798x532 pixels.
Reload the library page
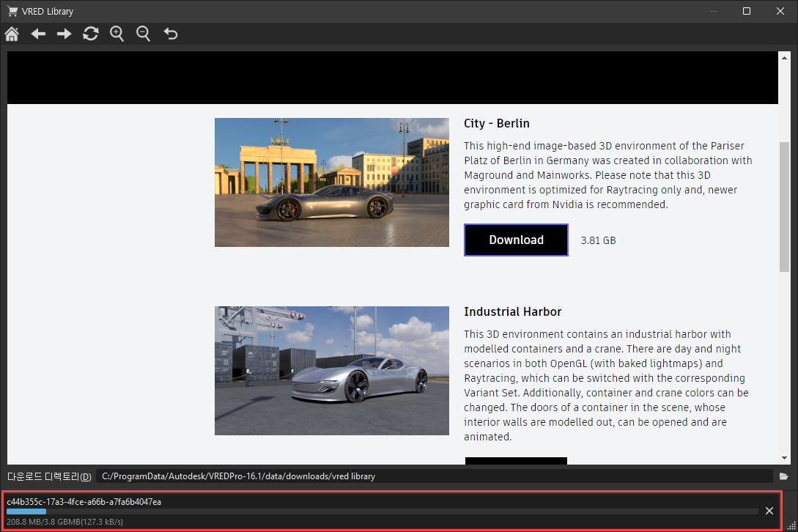pos(91,34)
